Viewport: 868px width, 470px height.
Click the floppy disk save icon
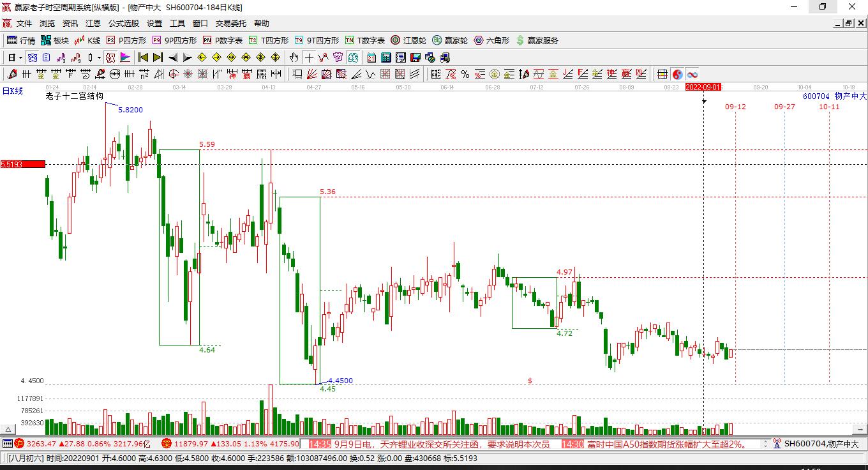click(415, 57)
